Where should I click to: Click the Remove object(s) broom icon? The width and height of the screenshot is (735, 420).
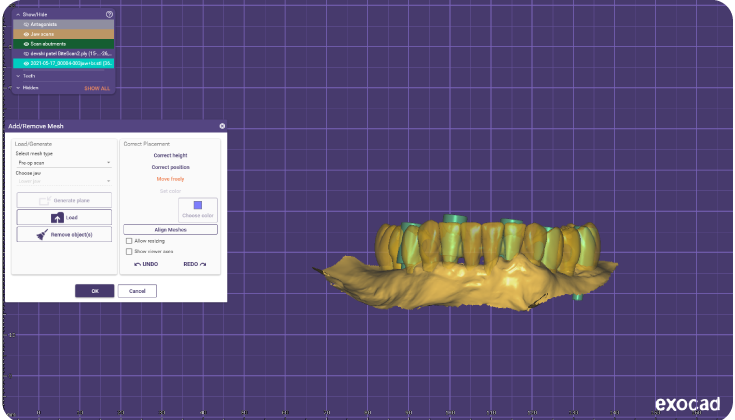pos(43,234)
